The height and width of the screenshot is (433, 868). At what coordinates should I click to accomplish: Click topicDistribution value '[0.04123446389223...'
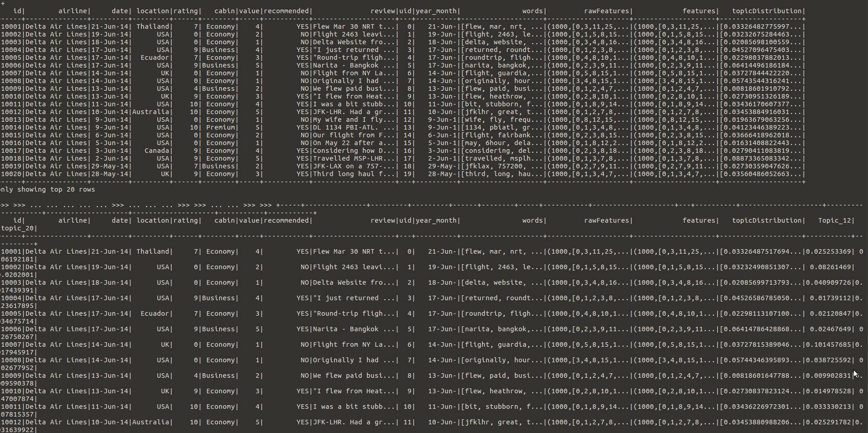[761, 127]
